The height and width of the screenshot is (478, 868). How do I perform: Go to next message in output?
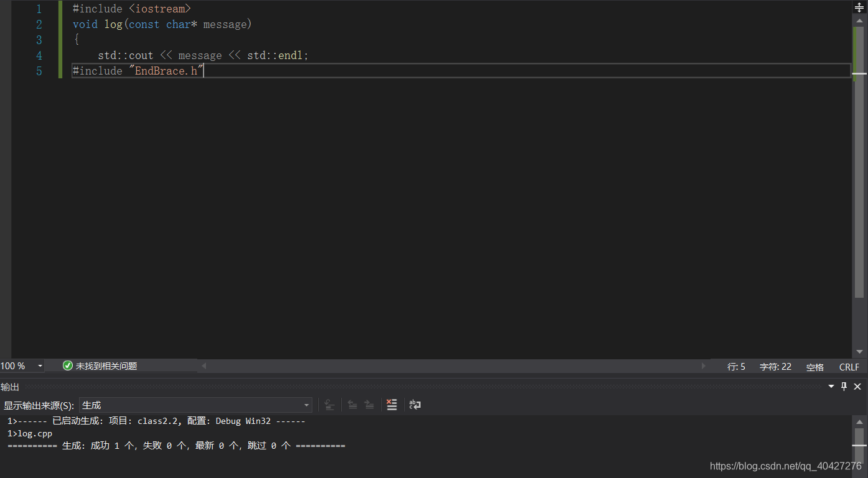pos(369,405)
